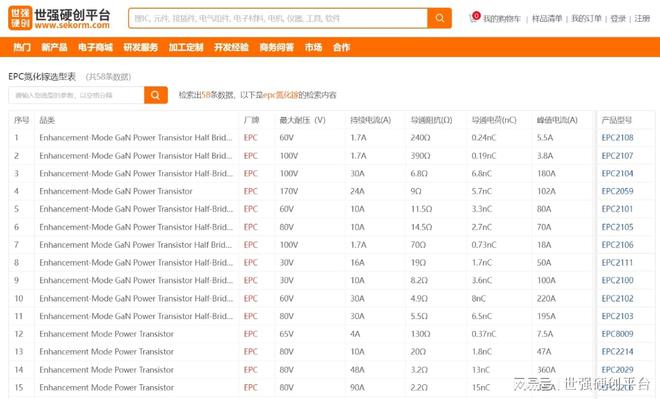Click the EPC brand link in row 1

250,138
